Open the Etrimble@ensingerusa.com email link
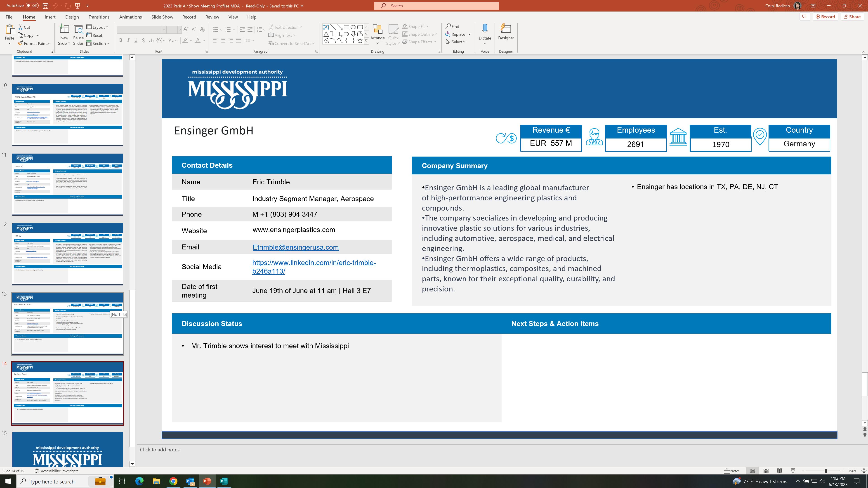 [x=295, y=247]
